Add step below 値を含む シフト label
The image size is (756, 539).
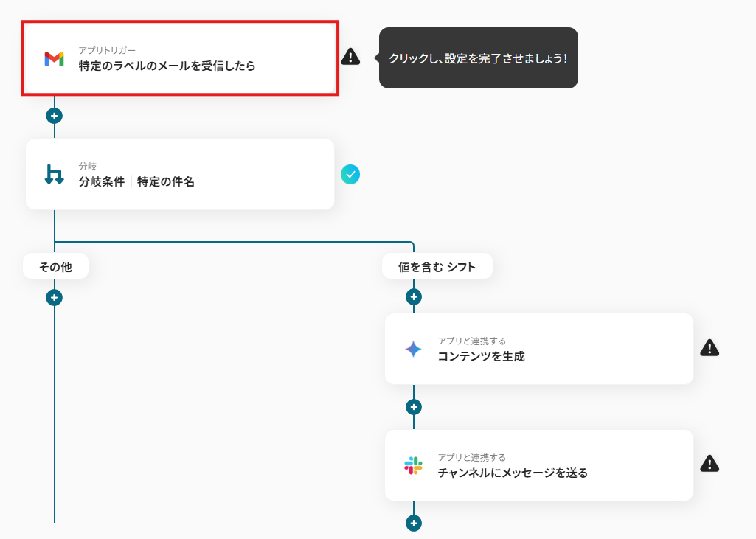click(x=414, y=297)
